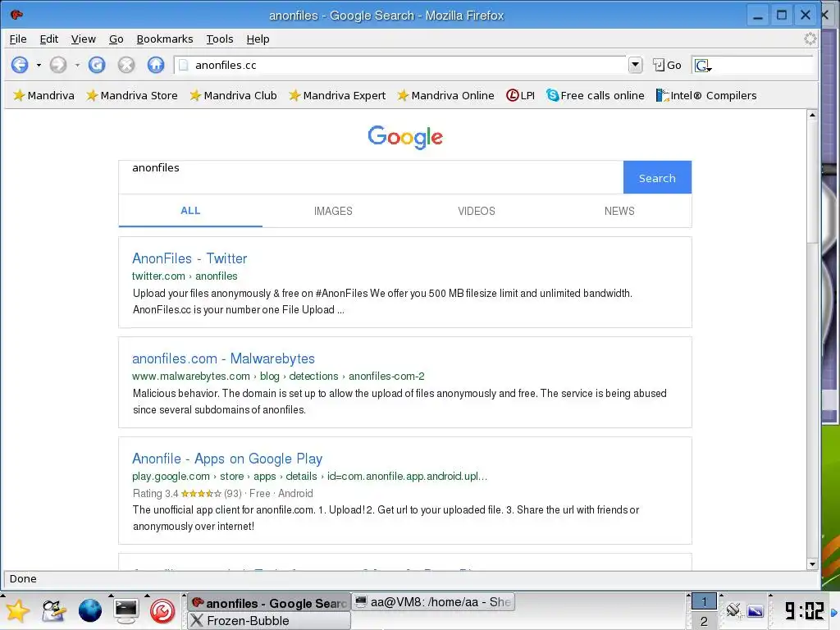
Task: Switch to the IMAGES tab
Action: pos(333,211)
